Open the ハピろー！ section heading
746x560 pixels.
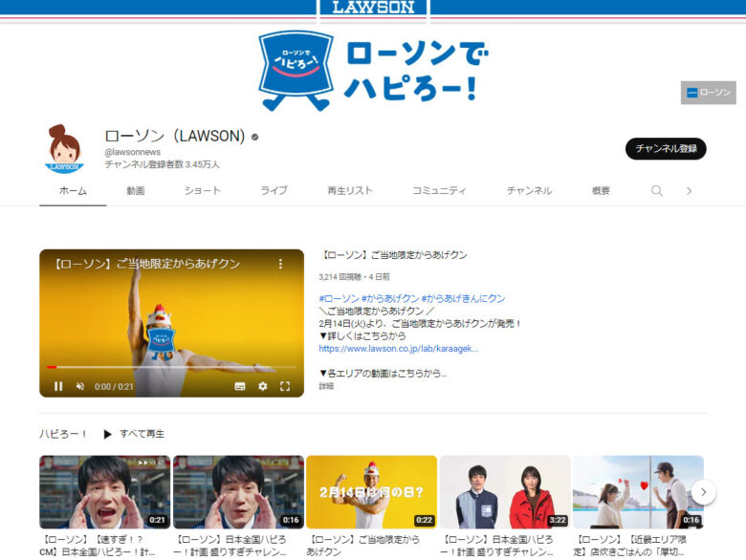pyautogui.click(x=63, y=434)
